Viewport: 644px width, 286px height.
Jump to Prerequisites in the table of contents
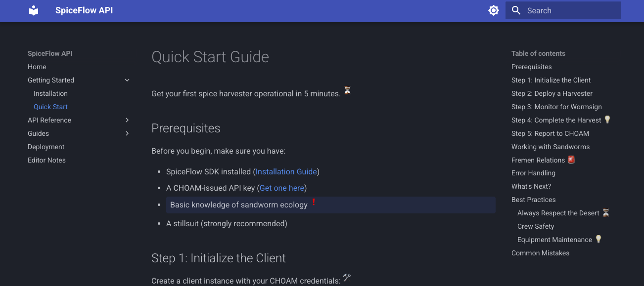point(531,66)
